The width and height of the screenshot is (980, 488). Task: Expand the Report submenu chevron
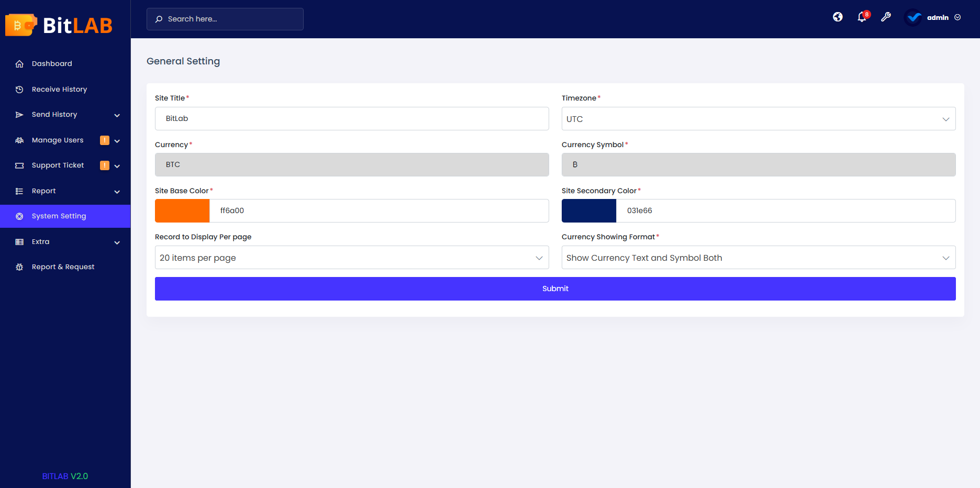pyautogui.click(x=117, y=192)
